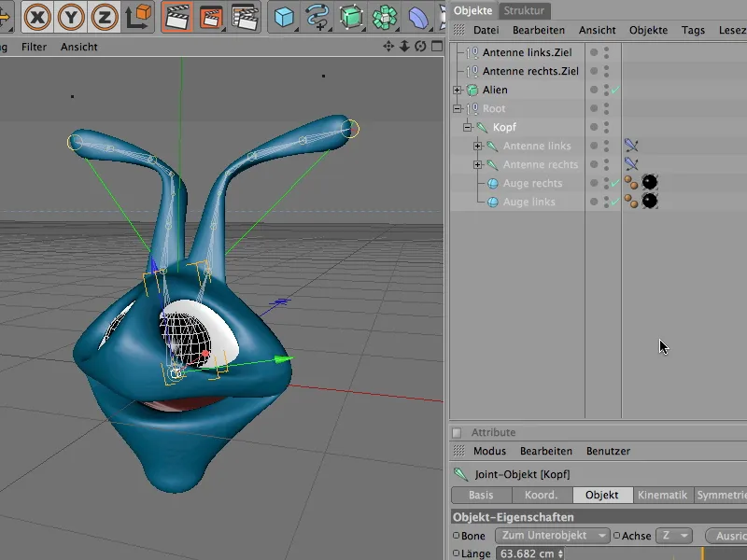Screen dimensions: 747x560
Task: Open the Basis attribute tab
Action: [481, 495]
